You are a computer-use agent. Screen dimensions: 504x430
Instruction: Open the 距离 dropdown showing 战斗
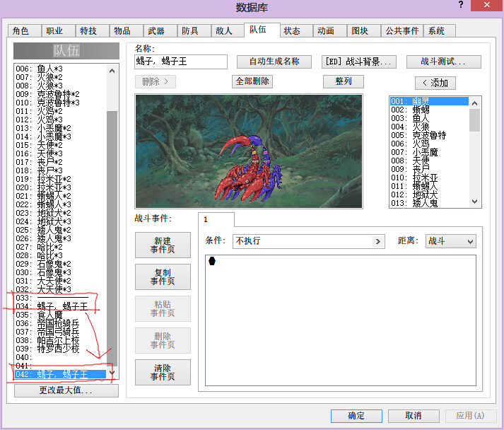451,241
